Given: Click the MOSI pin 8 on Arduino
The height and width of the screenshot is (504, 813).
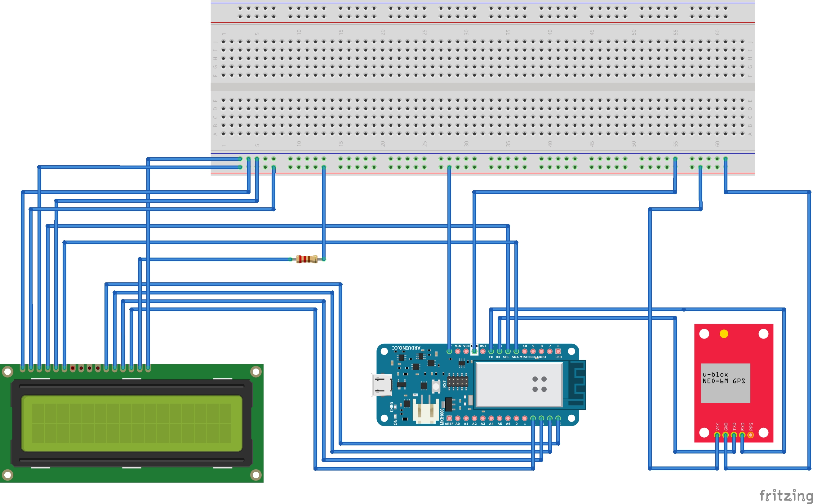Looking at the screenshot, I should point(541,351).
